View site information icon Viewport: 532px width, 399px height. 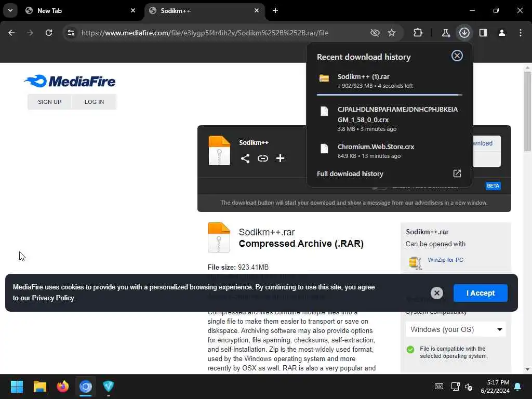(71, 33)
